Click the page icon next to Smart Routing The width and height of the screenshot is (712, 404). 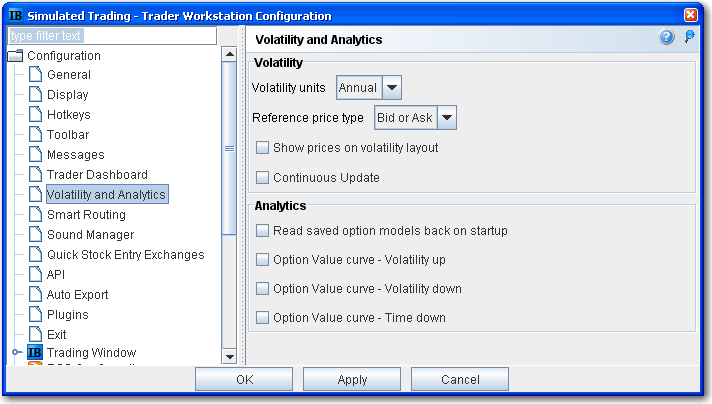[35, 214]
